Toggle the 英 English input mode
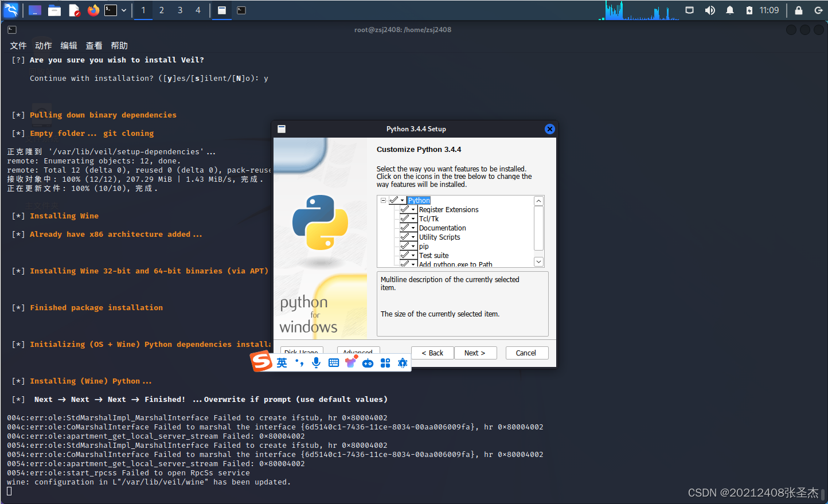 coord(282,363)
